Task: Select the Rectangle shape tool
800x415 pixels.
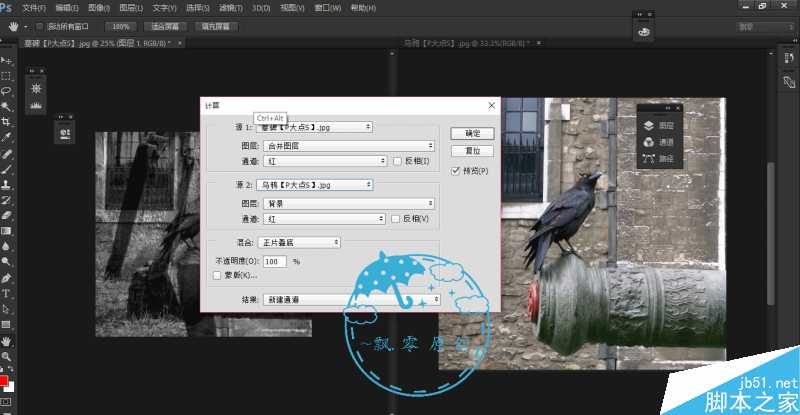Action: (6, 324)
